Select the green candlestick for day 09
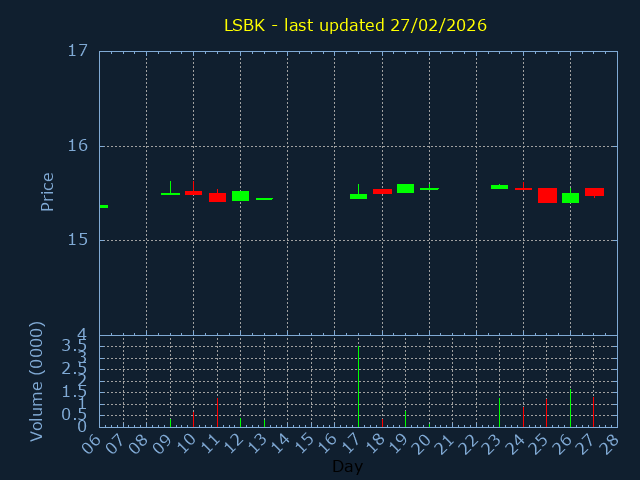Image resolution: width=640 pixels, height=480 pixels. [x=171, y=193]
